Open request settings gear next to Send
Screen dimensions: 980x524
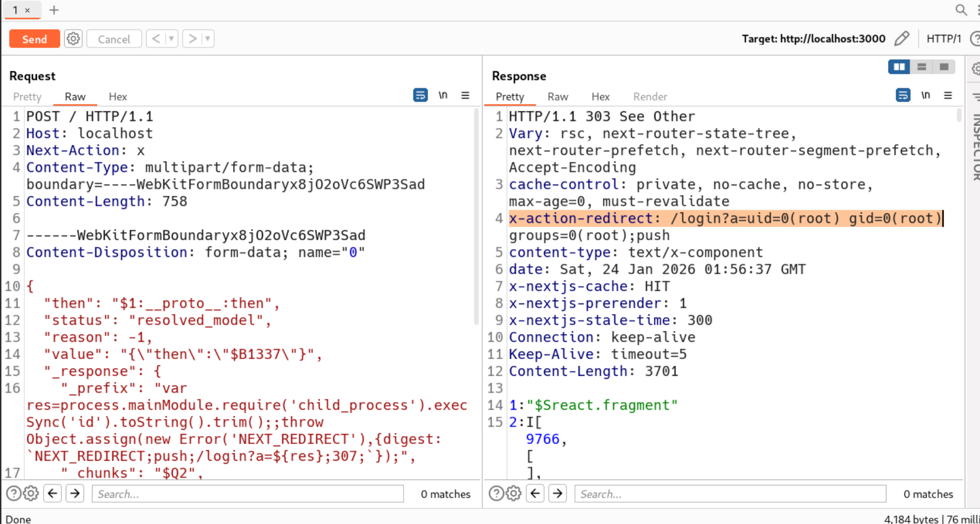(73, 39)
